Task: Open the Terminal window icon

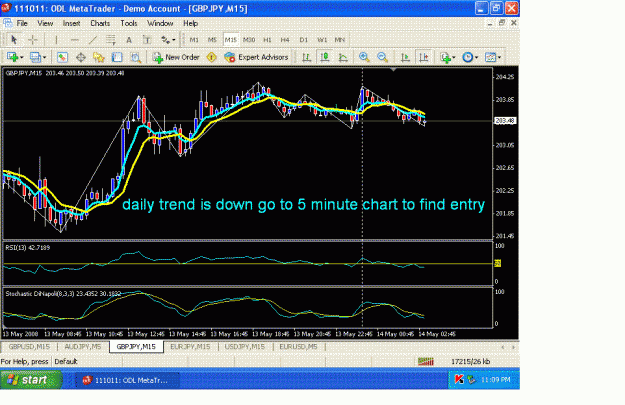Action: tap(117, 57)
